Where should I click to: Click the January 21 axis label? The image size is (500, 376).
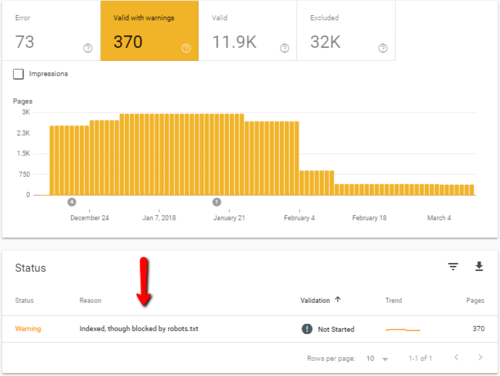[x=229, y=218]
